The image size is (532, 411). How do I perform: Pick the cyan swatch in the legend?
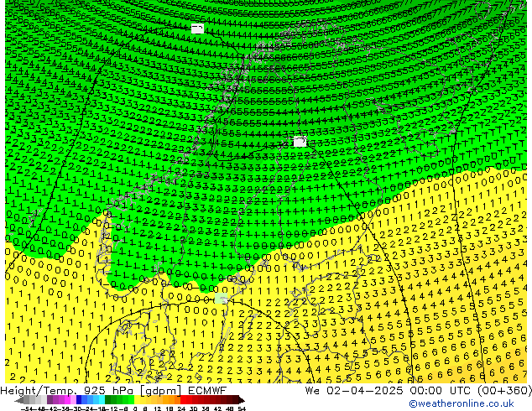102,400
